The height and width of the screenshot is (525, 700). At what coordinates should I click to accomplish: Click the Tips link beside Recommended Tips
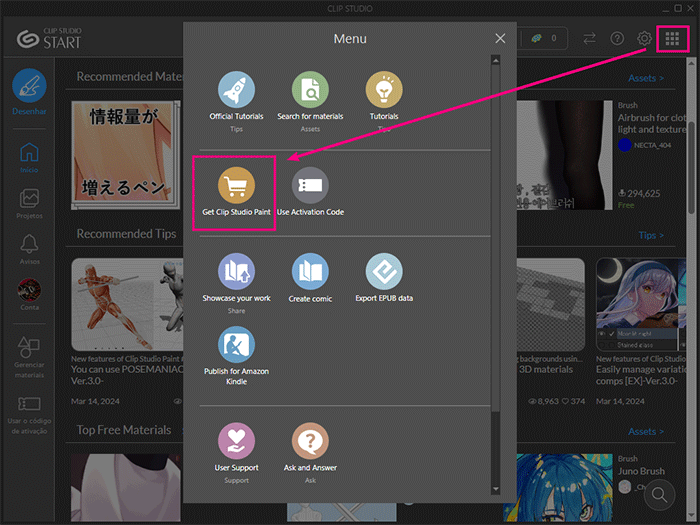tap(650, 235)
